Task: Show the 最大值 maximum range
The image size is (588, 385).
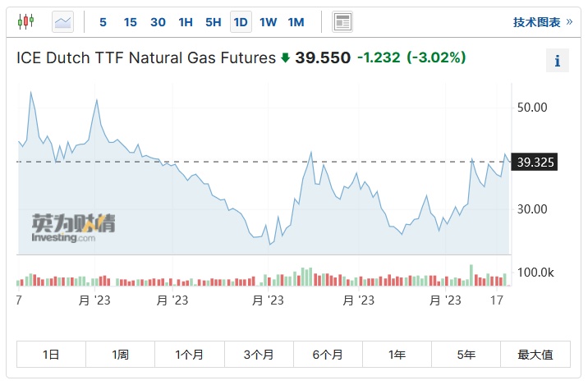Action: [535, 355]
